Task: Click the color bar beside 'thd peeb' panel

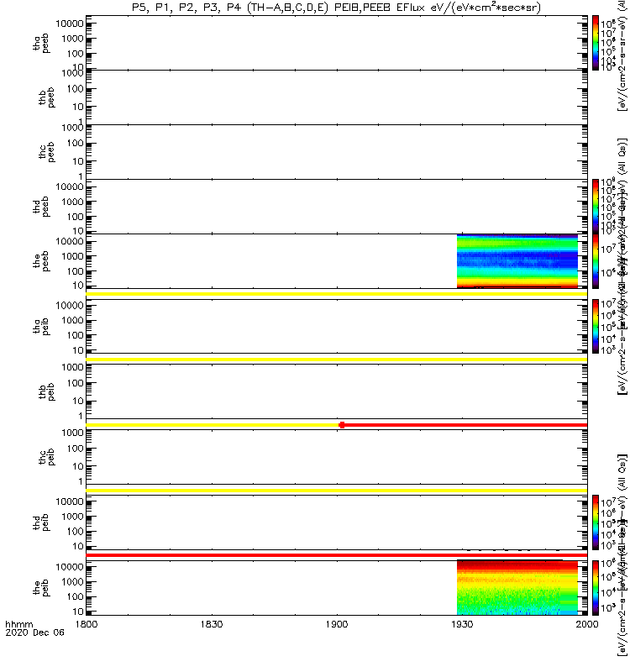Action: point(596,207)
